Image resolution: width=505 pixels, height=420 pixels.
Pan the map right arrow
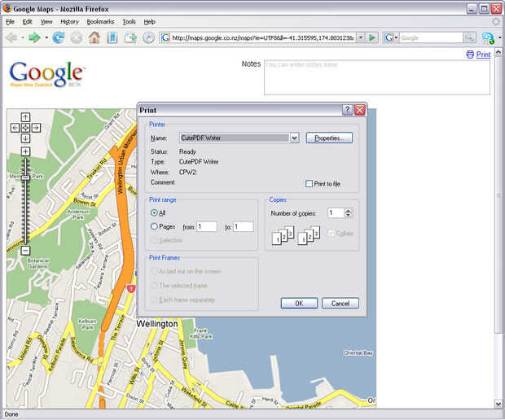click(36, 128)
